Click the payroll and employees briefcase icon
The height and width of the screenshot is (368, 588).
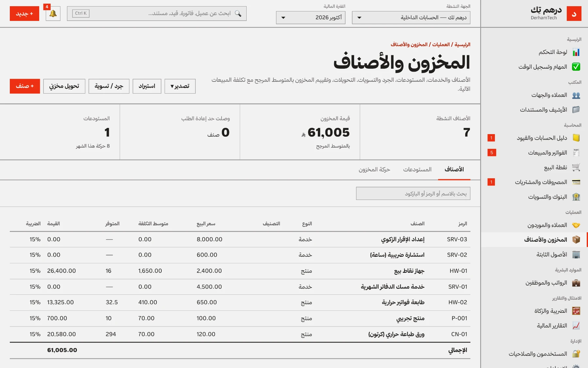coord(576,283)
